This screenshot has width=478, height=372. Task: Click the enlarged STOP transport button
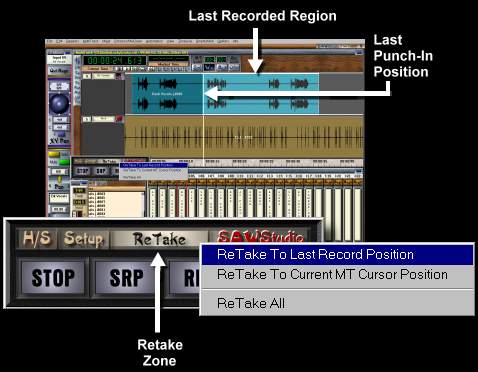53,277
